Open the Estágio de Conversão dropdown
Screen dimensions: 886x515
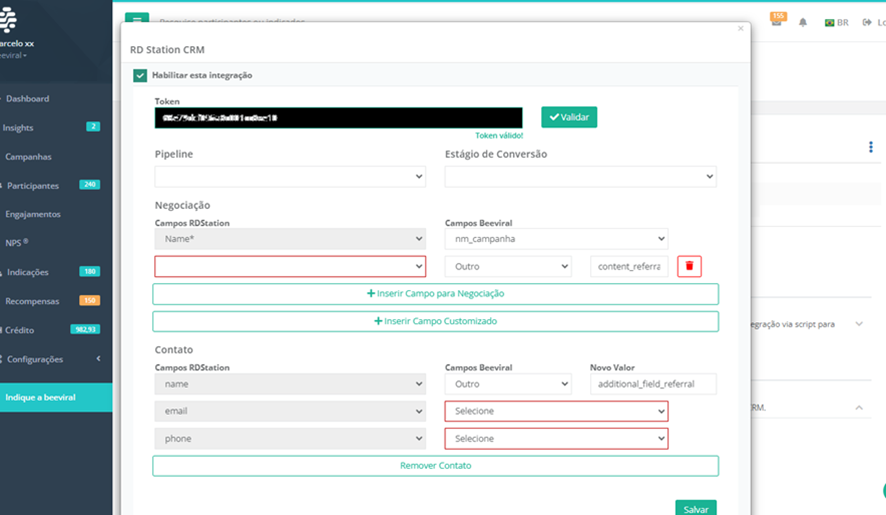pyautogui.click(x=580, y=176)
